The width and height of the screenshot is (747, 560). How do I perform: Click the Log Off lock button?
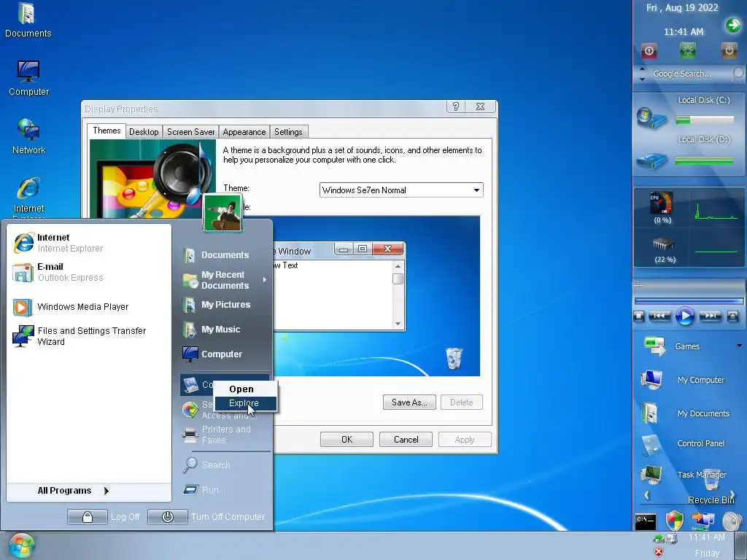[88, 517]
